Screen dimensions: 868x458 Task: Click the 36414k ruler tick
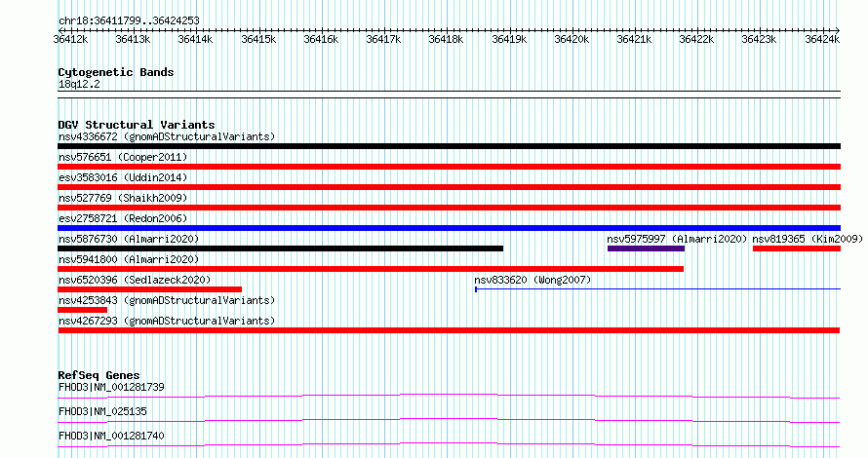(x=195, y=39)
